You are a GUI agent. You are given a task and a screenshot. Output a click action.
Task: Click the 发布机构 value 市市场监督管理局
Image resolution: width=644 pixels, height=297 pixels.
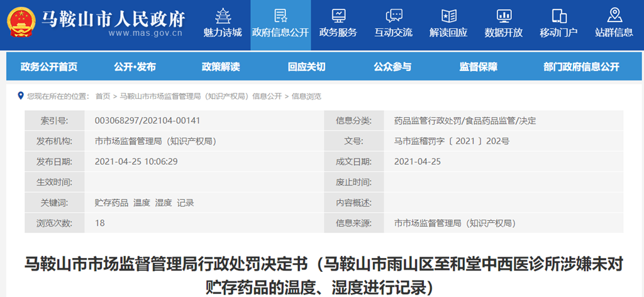(155, 141)
